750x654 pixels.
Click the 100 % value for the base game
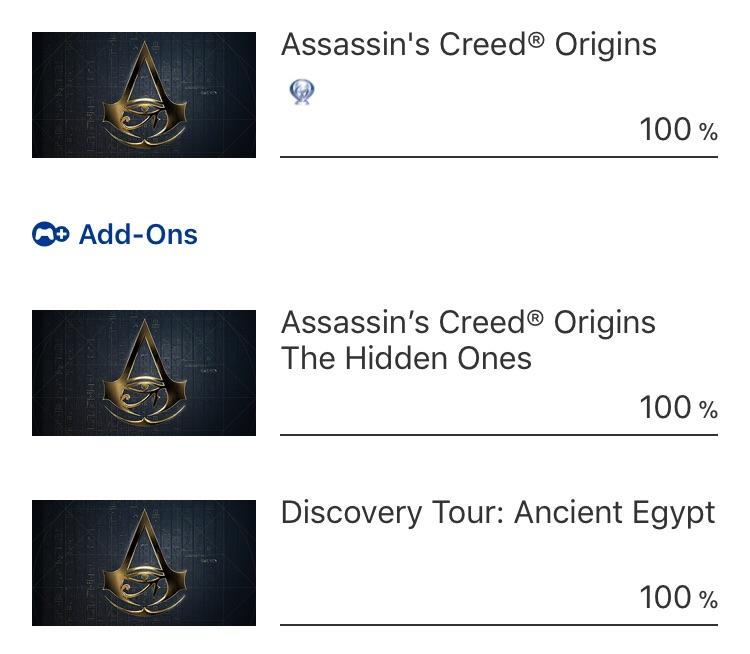pyautogui.click(x=678, y=130)
